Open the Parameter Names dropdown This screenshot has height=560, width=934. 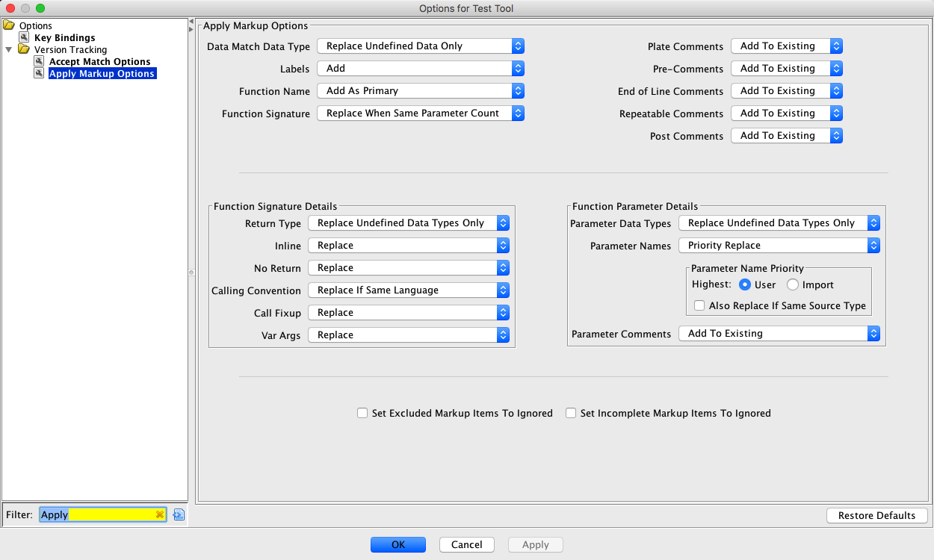point(779,245)
